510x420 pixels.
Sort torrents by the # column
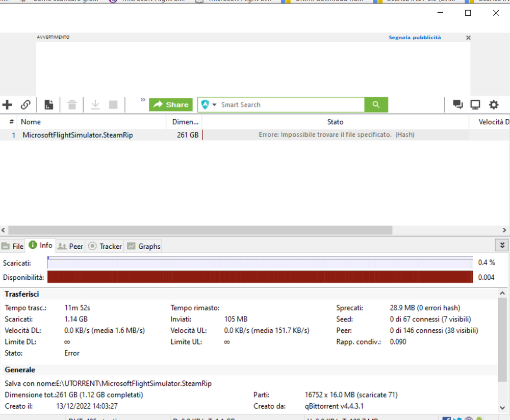click(11, 122)
